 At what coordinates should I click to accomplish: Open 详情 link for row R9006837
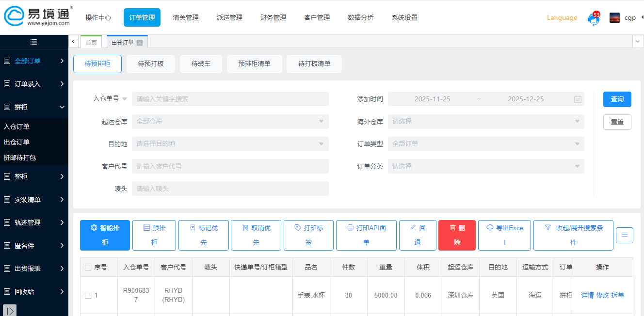coord(587,295)
